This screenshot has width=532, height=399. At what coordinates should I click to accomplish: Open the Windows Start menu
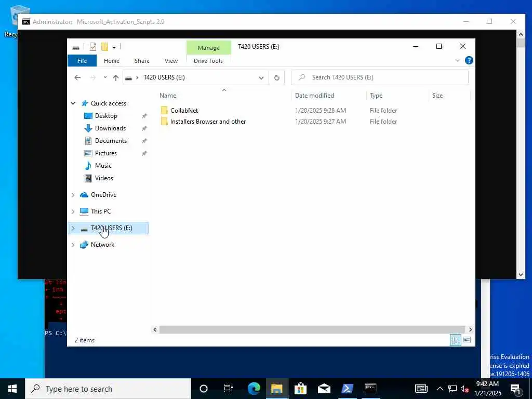[12, 389]
